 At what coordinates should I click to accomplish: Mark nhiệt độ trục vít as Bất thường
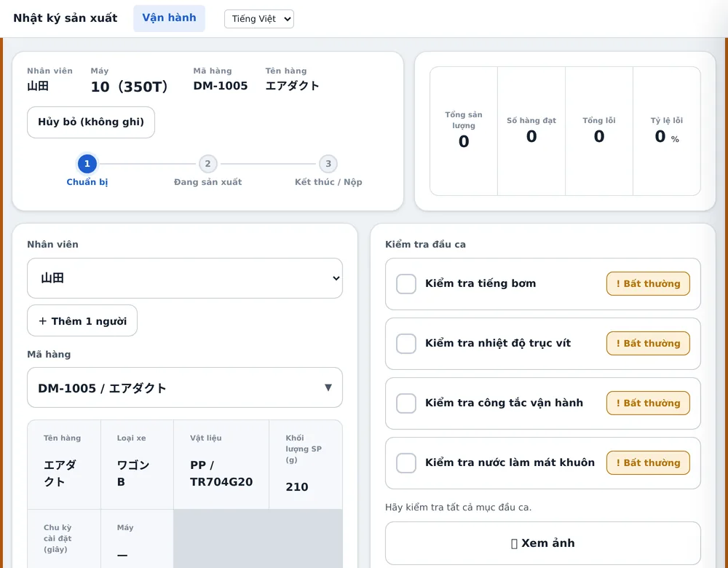click(648, 344)
